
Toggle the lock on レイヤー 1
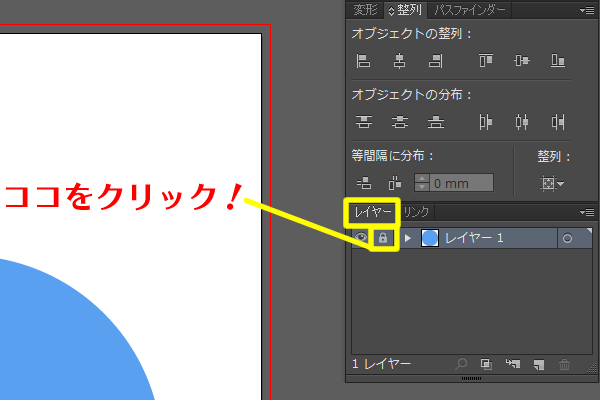click(x=383, y=238)
